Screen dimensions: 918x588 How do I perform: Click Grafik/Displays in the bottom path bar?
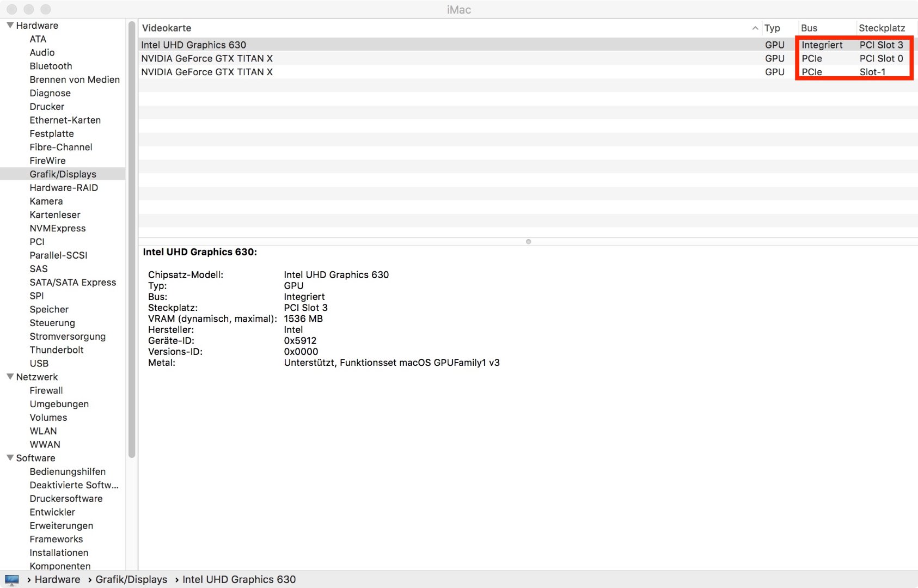(x=131, y=580)
